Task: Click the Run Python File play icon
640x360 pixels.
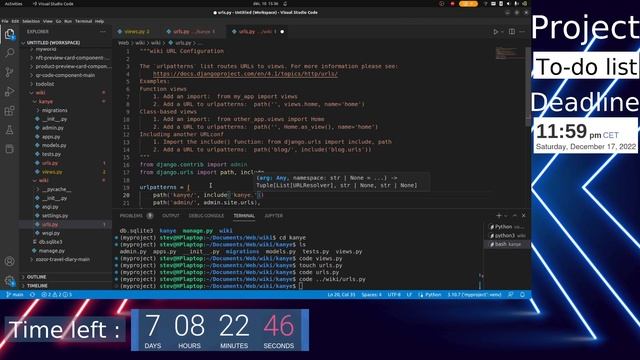Action: coord(496,31)
